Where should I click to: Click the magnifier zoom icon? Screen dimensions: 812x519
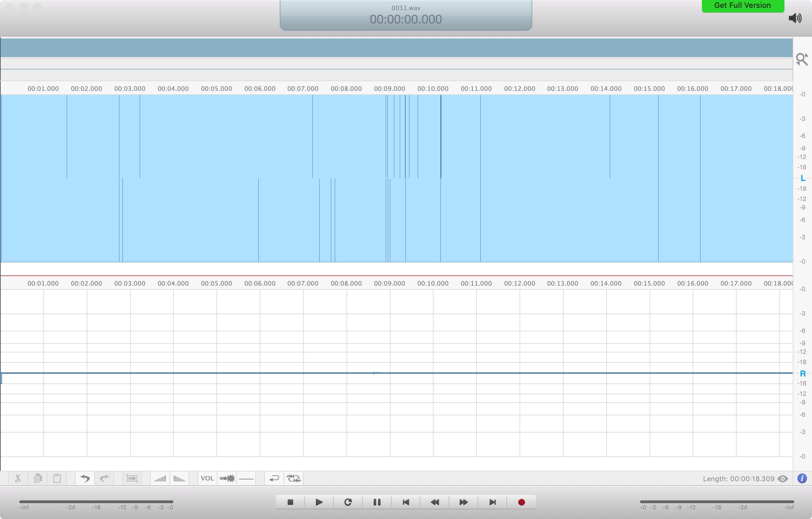[x=802, y=60]
